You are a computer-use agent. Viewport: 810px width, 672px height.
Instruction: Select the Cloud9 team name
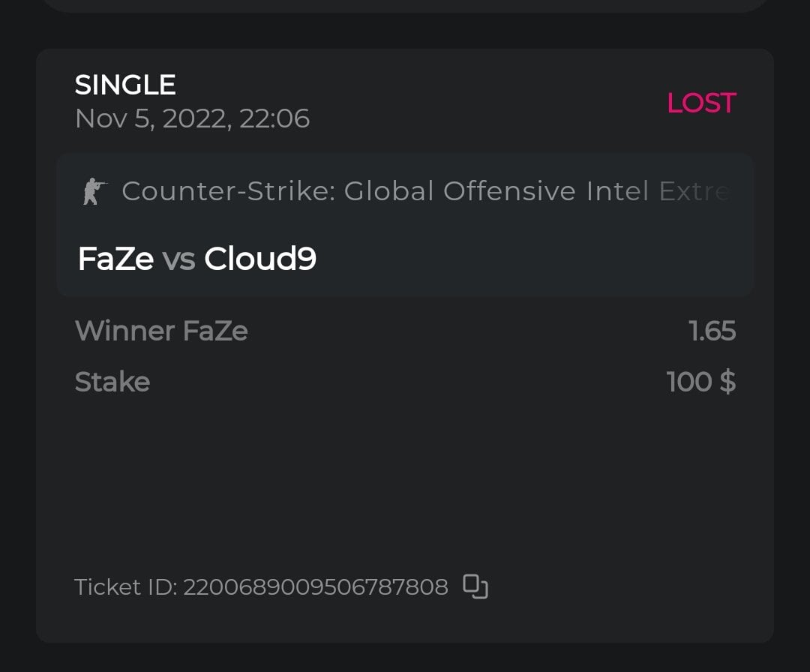pos(260,259)
